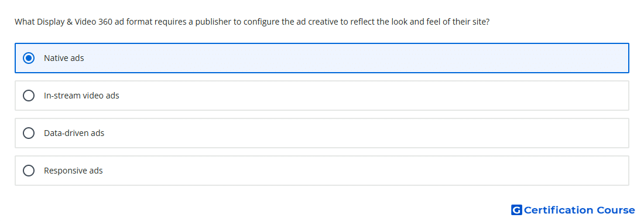Screen dimensions: 644x221
Task: Click the filled blue dot of selected radio
Action: coord(29,58)
